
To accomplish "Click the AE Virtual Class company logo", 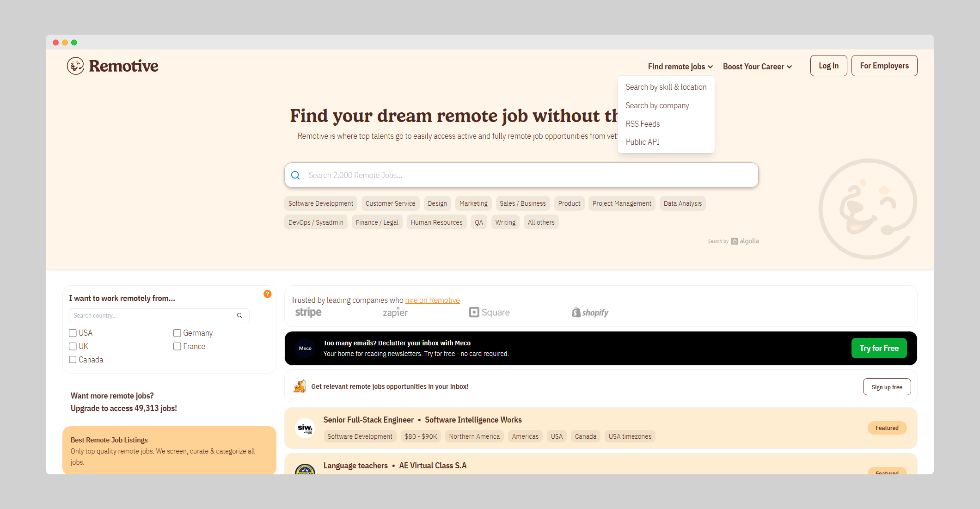I will click(x=305, y=469).
